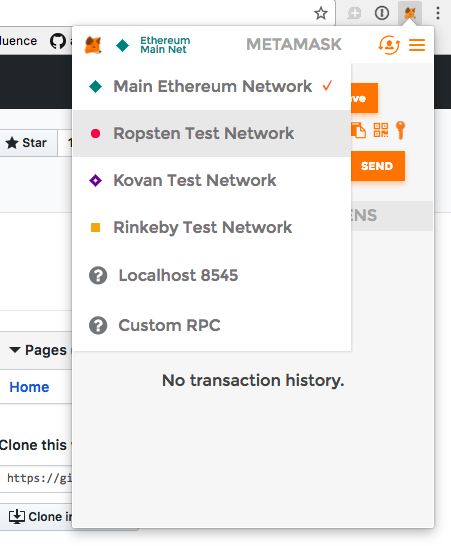Open the MetaMask hamburger menu
The height and width of the screenshot is (546, 451).
point(417,45)
